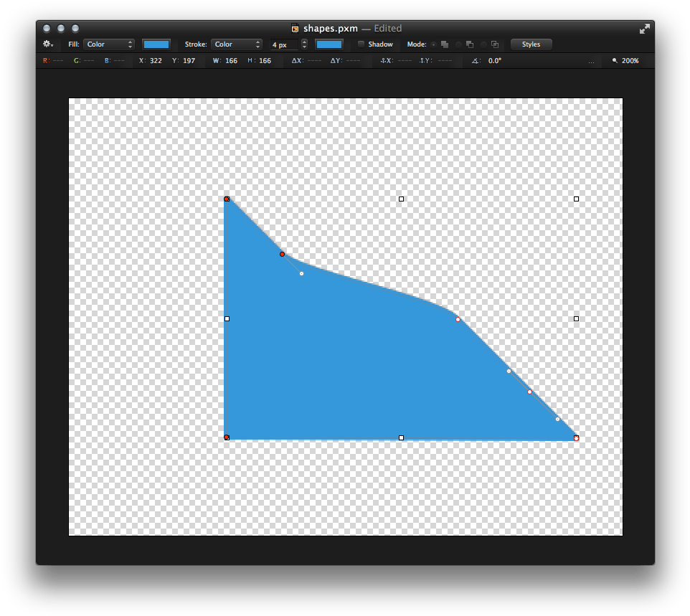Select the hollow anchor point at curve end
The width and height of the screenshot is (690, 616).
point(458,319)
